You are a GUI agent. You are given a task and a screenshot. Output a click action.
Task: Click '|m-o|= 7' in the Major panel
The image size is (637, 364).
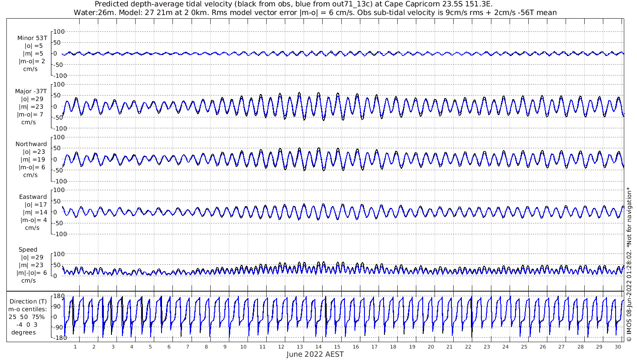click(x=30, y=114)
